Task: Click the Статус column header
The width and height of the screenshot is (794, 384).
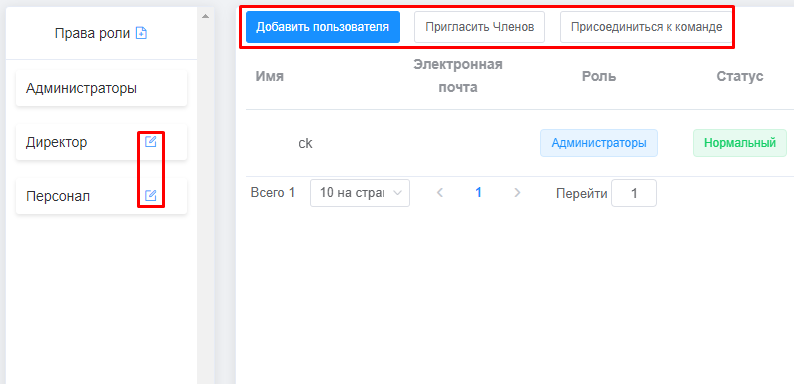Action: [740, 76]
